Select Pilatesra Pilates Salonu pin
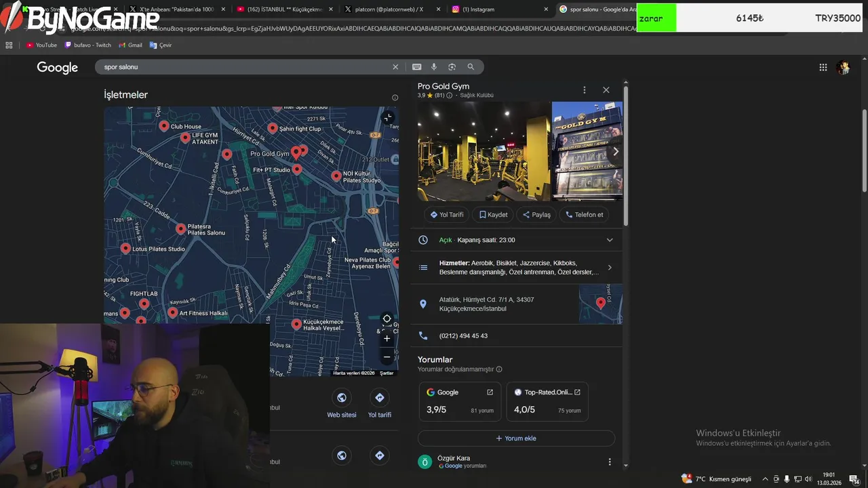 click(180, 228)
